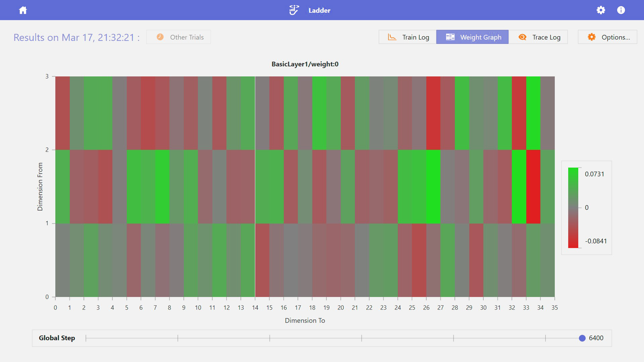The image size is (644, 362).
Task: Click the home icon in header
Action: pos(23,10)
